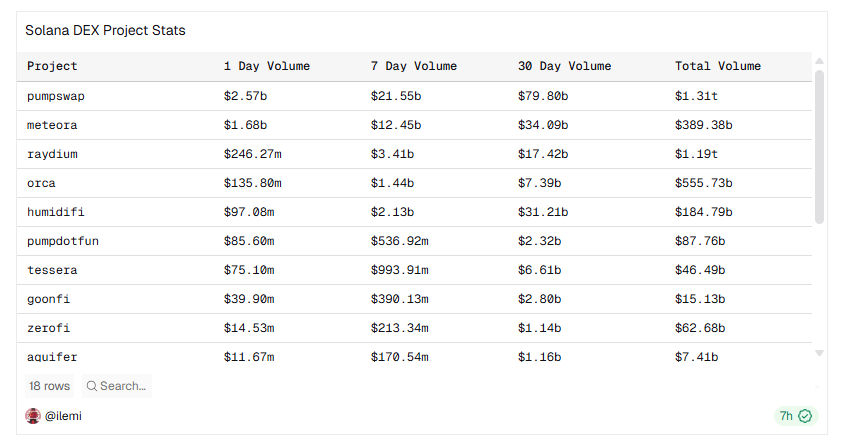Sort by 30 Day Volume column
The image size is (846, 443).
(x=564, y=66)
